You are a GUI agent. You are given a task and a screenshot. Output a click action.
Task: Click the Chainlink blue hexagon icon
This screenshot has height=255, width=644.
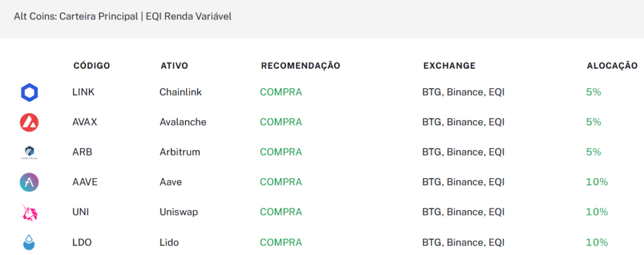(29, 93)
